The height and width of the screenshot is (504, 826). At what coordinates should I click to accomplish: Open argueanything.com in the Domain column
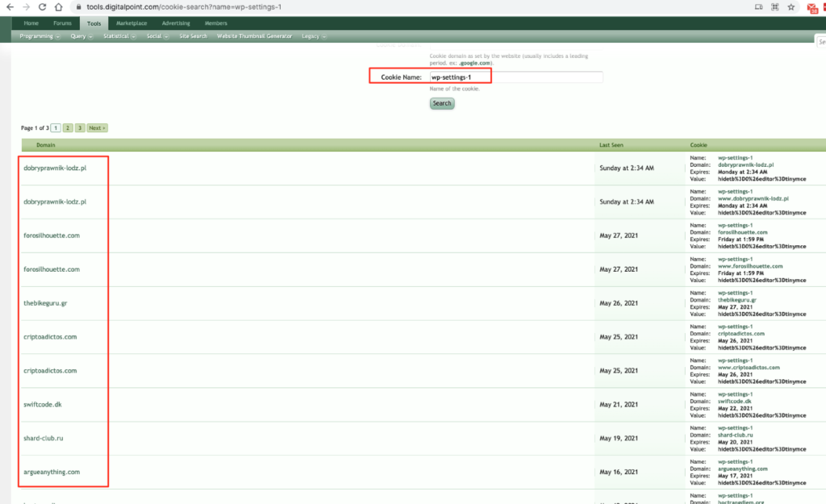[x=52, y=472]
